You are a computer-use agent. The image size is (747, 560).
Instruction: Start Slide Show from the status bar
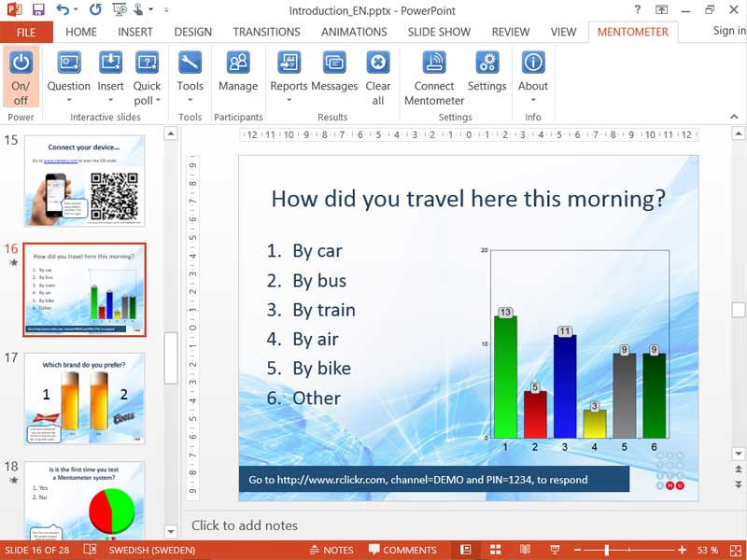tap(555, 550)
